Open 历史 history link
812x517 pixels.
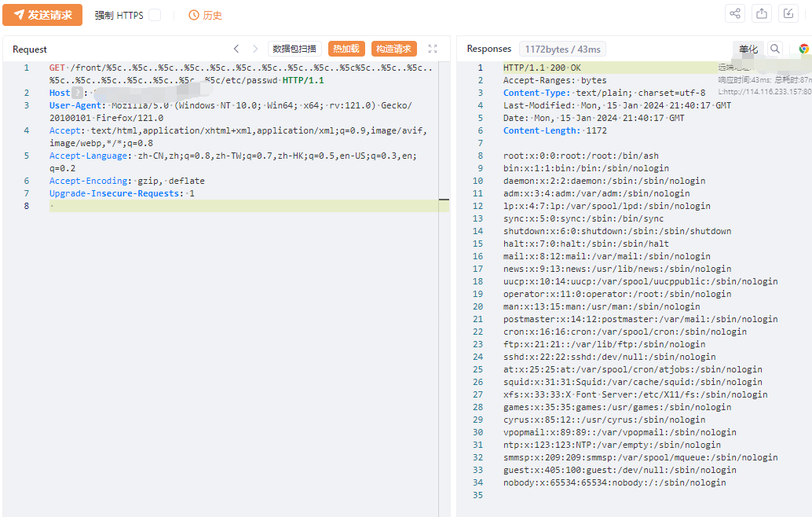click(x=212, y=15)
